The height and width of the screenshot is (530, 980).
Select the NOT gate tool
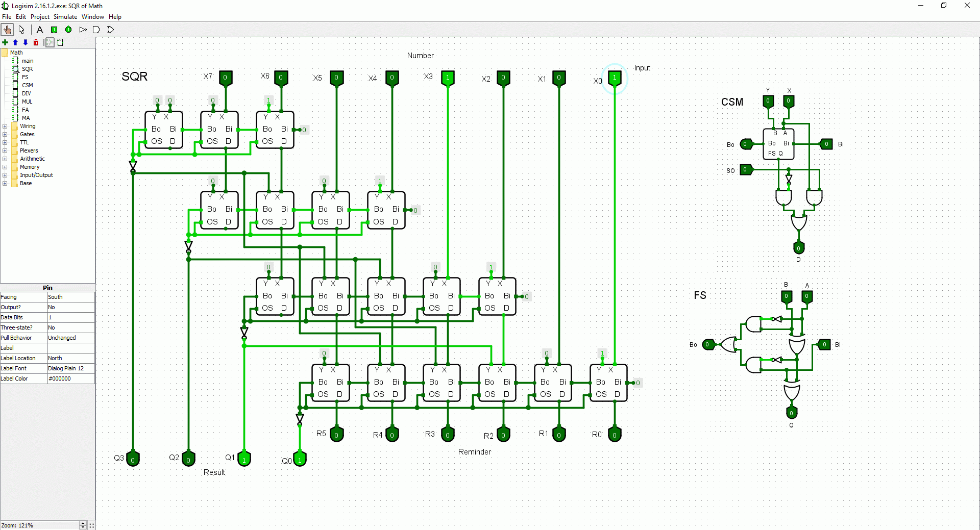[83, 30]
